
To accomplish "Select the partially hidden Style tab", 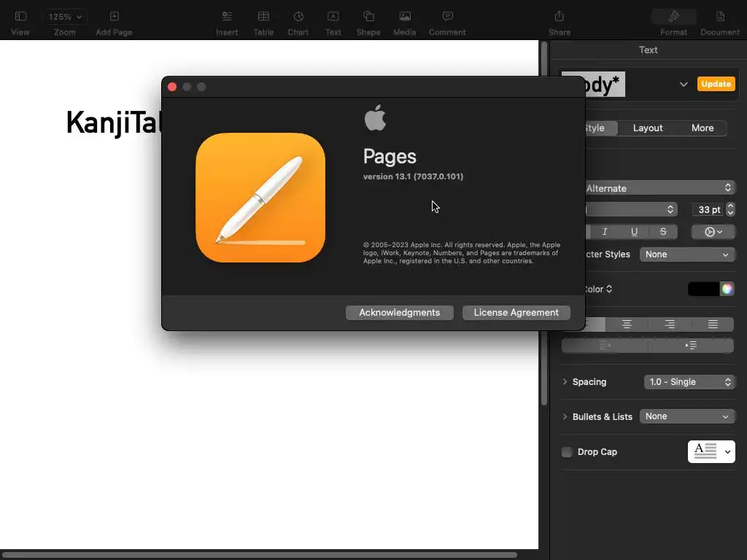I will tap(601, 128).
